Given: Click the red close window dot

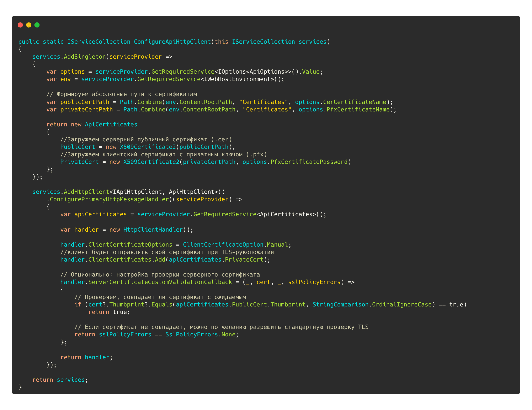Looking at the screenshot, I should [x=20, y=25].
